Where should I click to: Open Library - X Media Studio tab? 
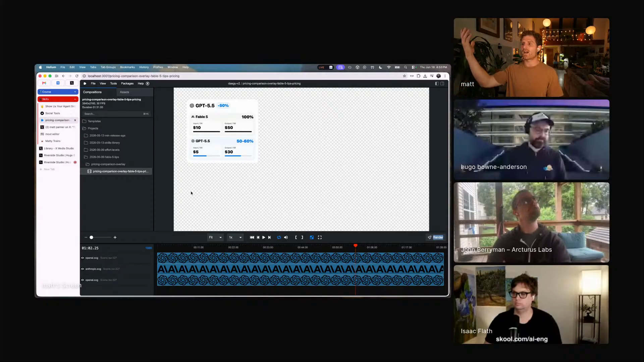click(58, 148)
